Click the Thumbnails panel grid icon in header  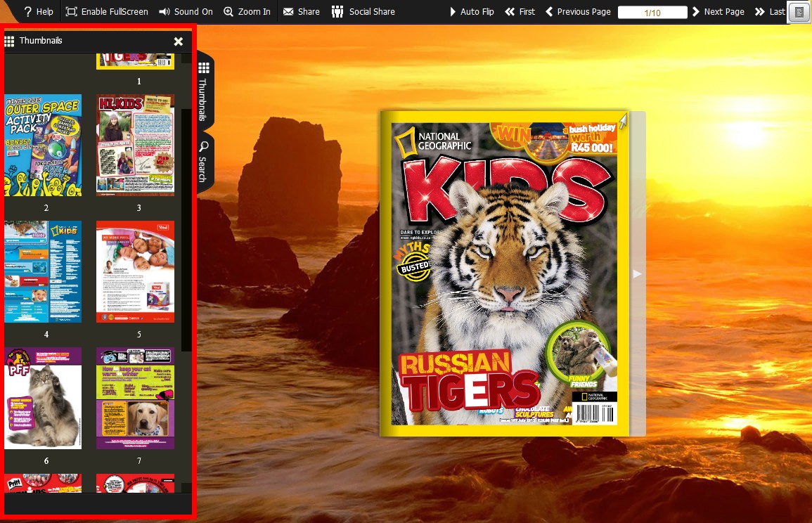click(9, 41)
